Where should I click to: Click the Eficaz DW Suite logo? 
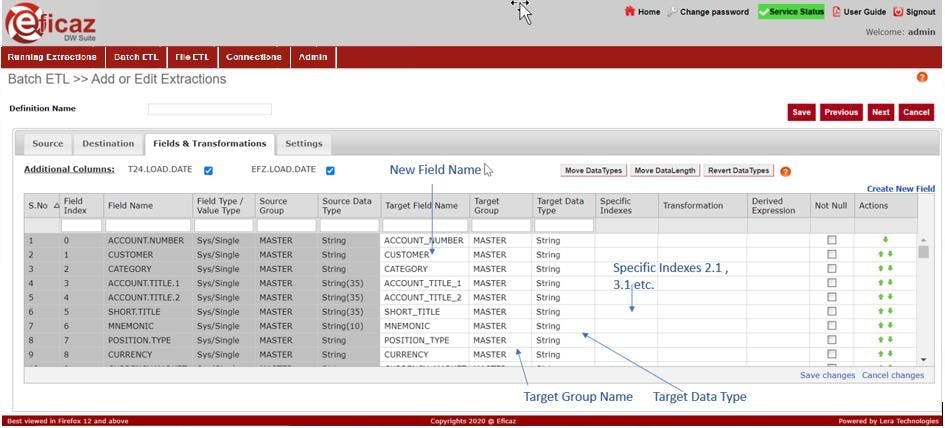tap(52, 22)
